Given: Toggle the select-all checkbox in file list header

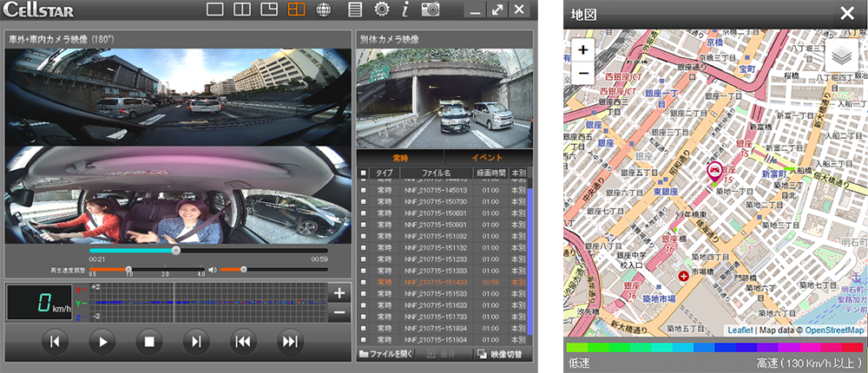Looking at the screenshot, I should [363, 173].
